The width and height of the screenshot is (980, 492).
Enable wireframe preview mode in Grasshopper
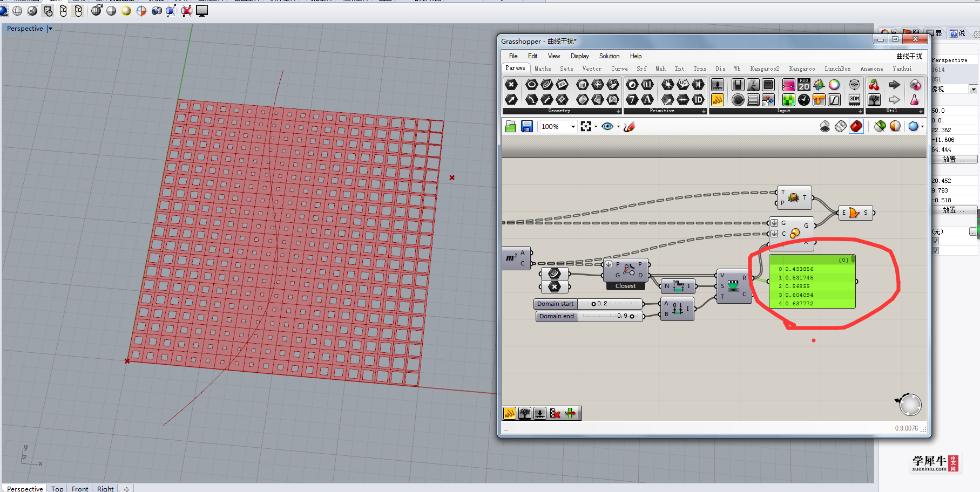click(841, 126)
